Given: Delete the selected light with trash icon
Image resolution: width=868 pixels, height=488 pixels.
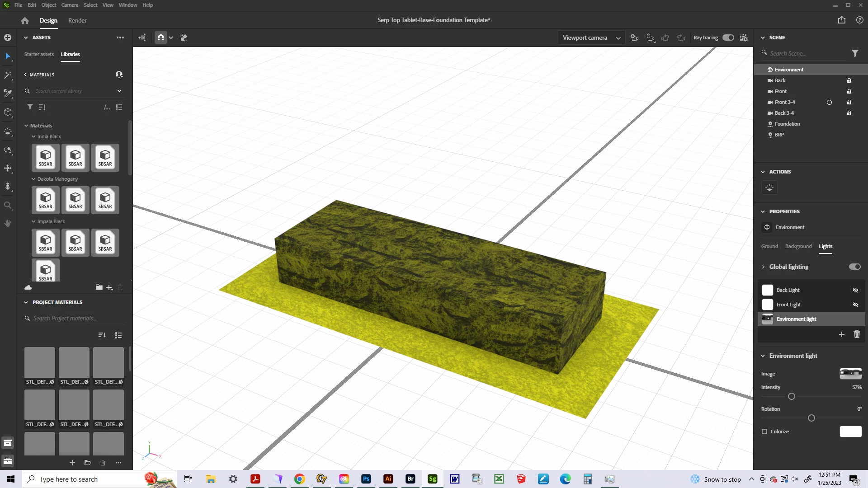Looking at the screenshot, I should pyautogui.click(x=857, y=334).
